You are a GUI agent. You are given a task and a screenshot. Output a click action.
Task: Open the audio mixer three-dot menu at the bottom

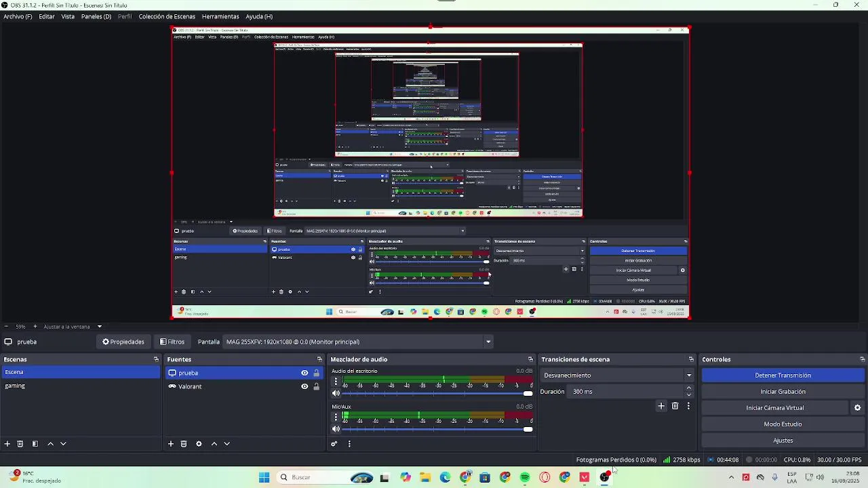349,444
